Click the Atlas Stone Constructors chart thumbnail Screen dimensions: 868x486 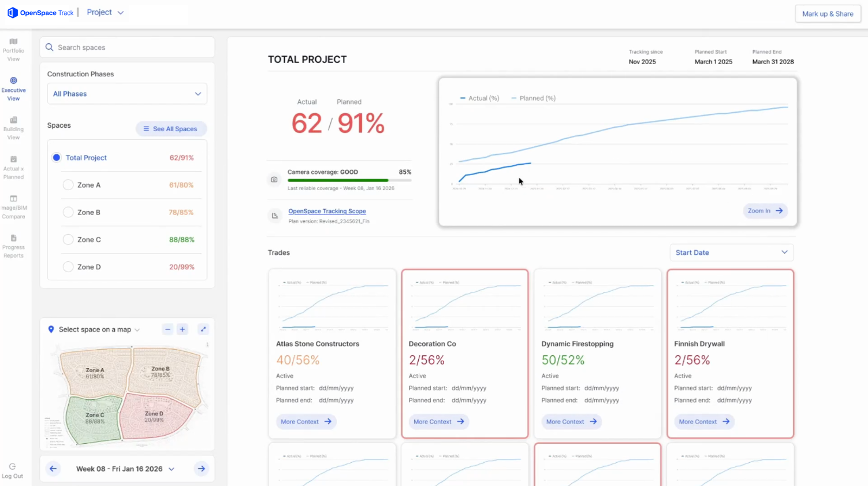coord(332,305)
